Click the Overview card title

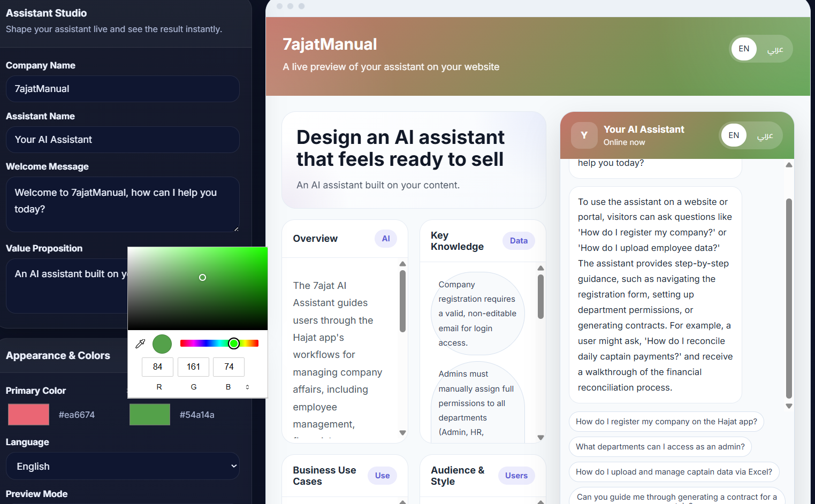point(315,239)
